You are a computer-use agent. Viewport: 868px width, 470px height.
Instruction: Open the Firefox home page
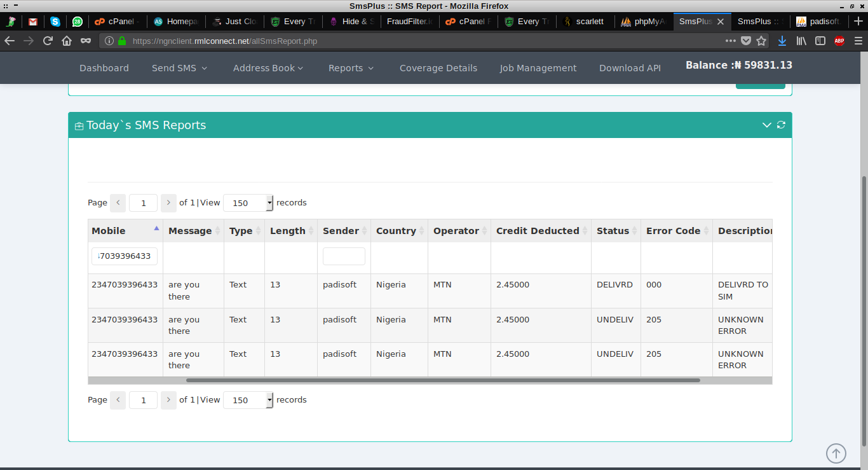tap(67, 41)
